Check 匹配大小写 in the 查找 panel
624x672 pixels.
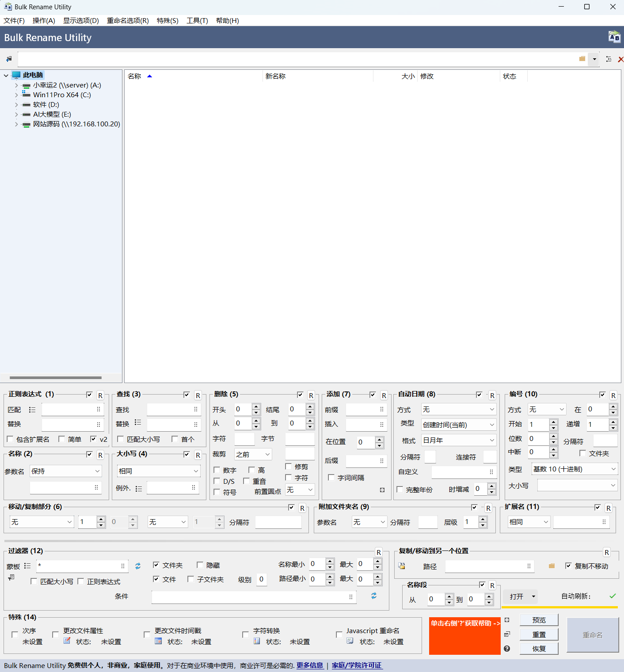tap(120, 439)
